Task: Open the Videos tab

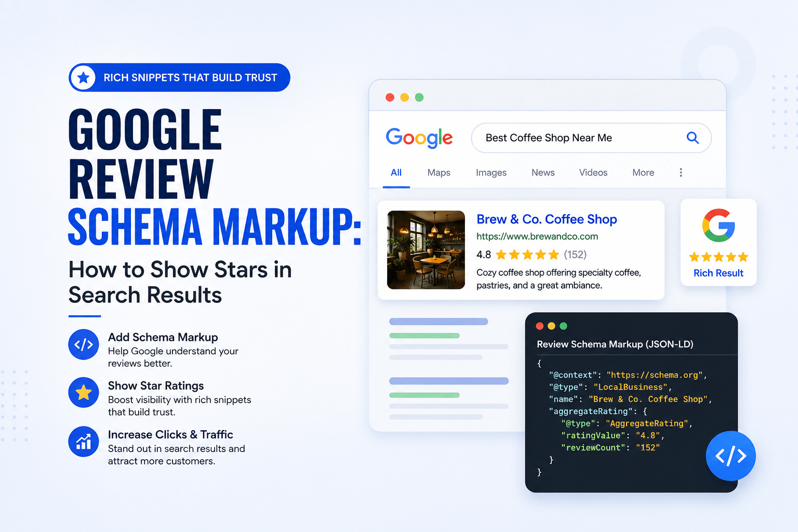Action: click(593, 172)
